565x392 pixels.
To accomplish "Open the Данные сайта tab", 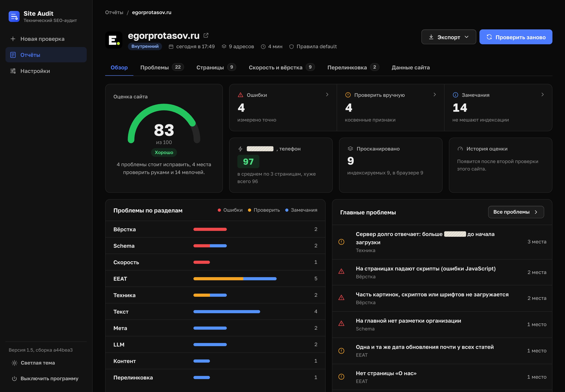I will click(411, 68).
